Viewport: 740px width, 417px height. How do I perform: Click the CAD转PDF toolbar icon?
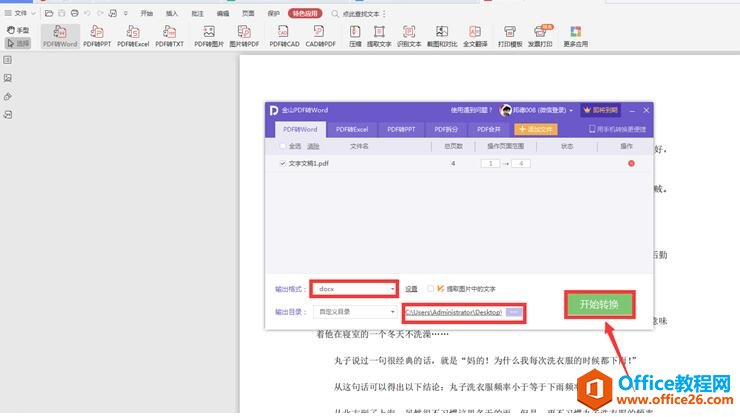323,36
